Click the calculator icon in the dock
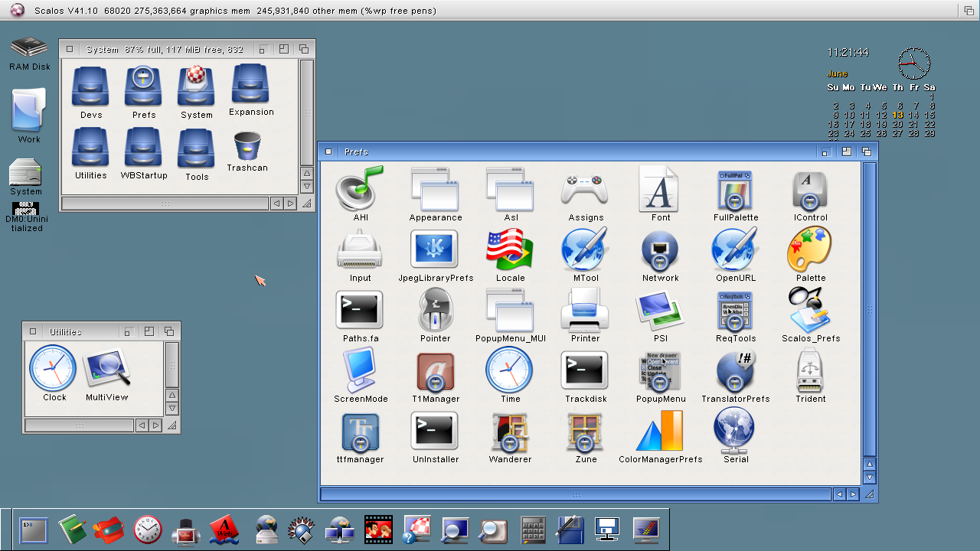 [533, 530]
